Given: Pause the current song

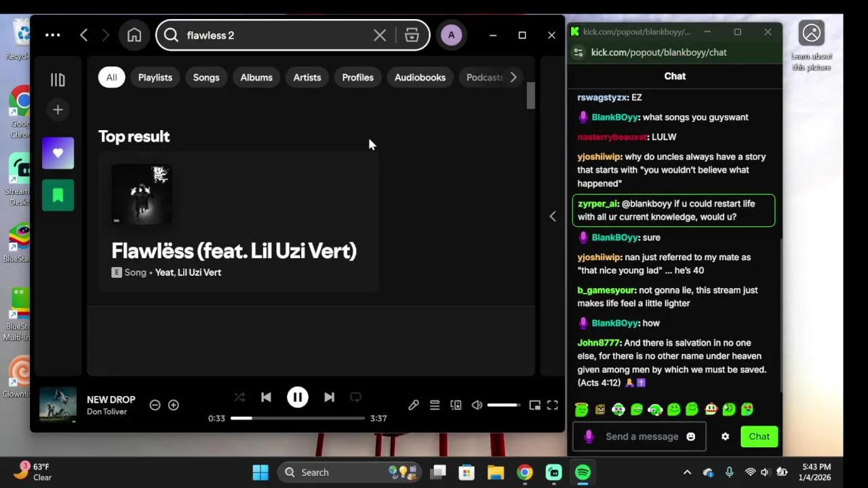Looking at the screenshot, I should coord(297,397).
